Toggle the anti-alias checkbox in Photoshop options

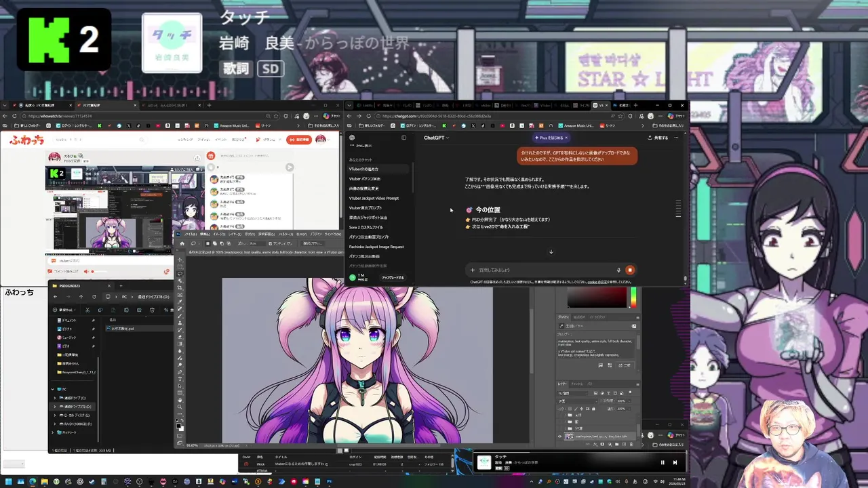coord(270,243)
